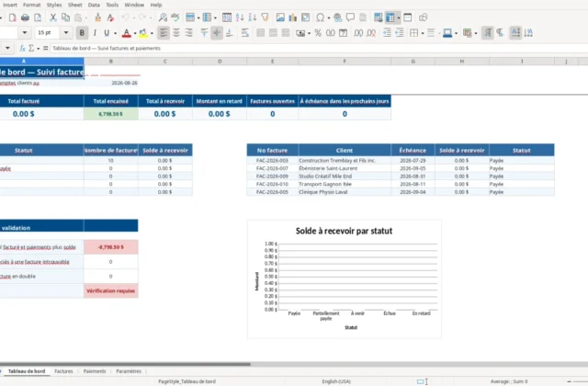Toggle Italic formatting

pyautogui.click(x=95, y=33)
